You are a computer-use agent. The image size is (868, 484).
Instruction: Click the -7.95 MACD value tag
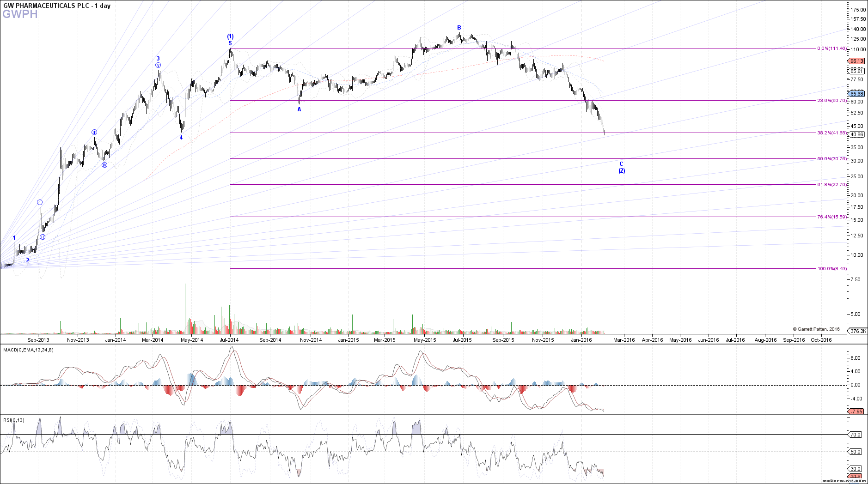[856, 411]
